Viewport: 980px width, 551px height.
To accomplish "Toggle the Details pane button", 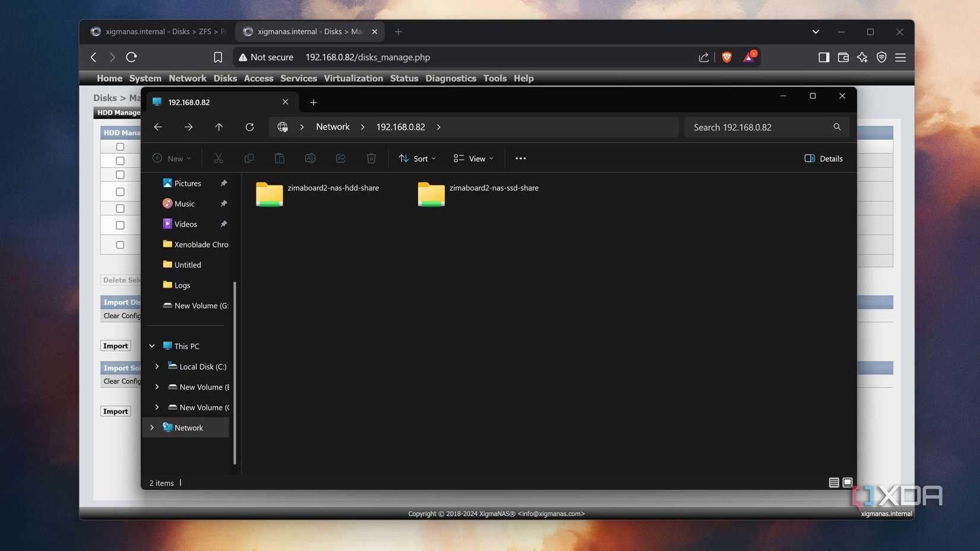I will tap(823, 159).
